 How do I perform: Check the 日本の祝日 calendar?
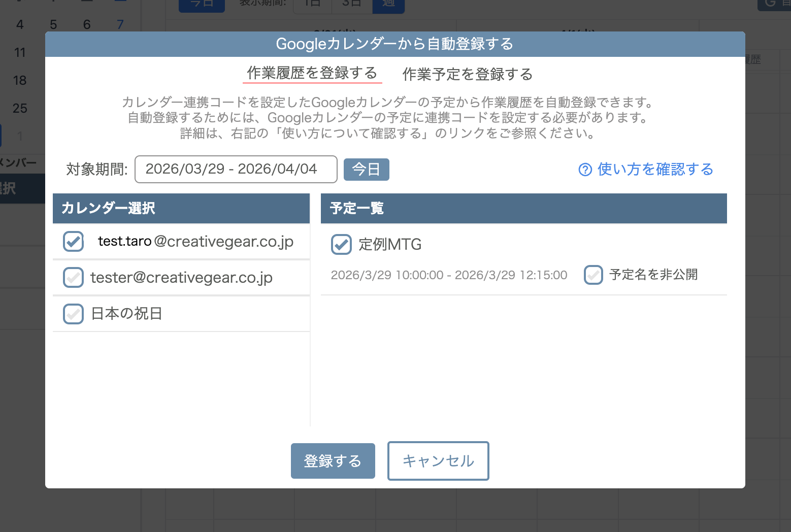[x=73, y=314]
